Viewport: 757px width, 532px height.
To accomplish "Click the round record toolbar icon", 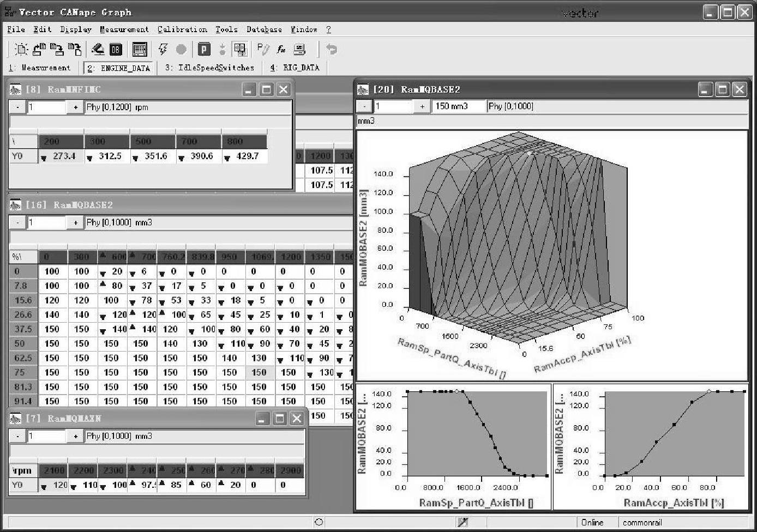I will (181, 50).
